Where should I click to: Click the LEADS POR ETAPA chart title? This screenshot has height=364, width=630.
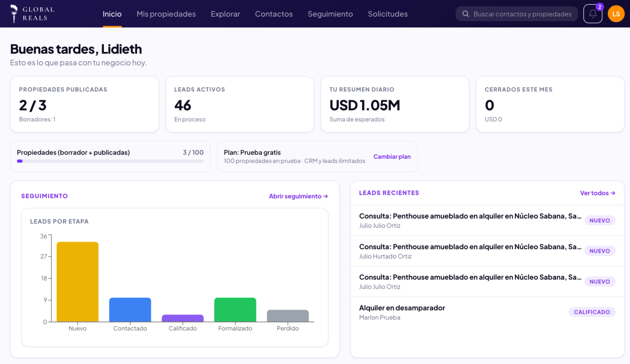pos(59,221)
